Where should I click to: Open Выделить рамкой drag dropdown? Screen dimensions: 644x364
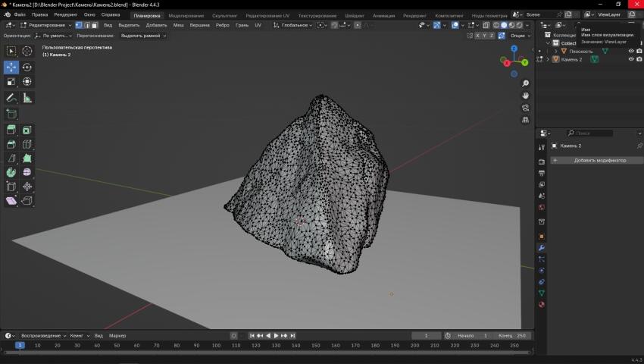tap(143, 36)
